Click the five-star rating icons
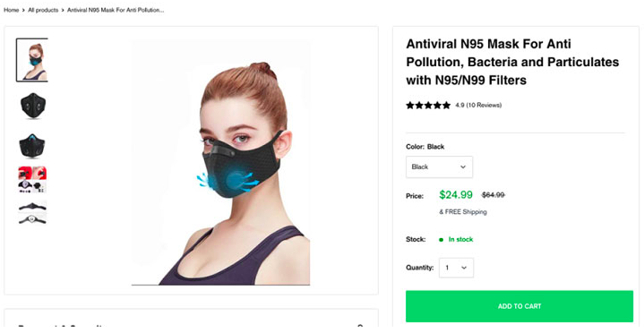 pyautogui.click(x=428, y=105)
